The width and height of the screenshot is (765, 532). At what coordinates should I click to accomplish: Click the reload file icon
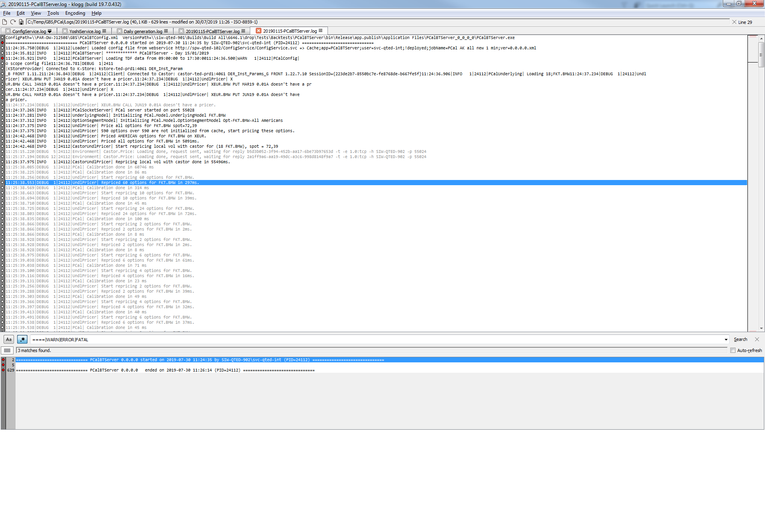point(13,22)
